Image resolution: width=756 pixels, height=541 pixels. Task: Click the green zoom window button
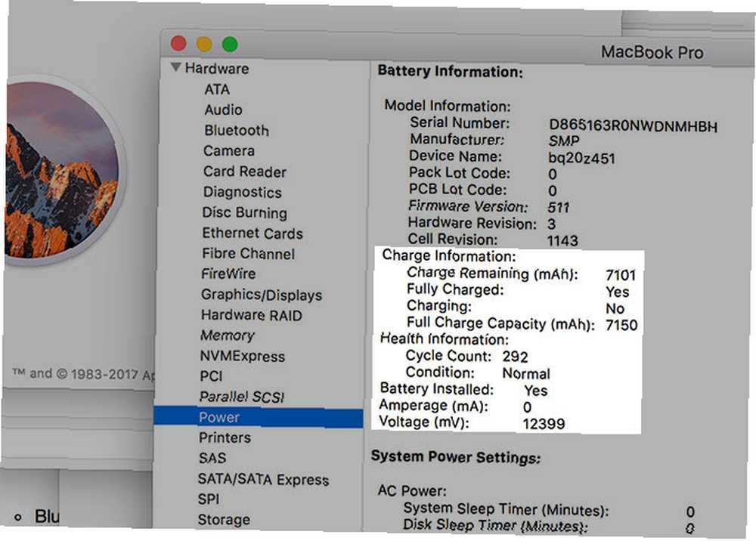point(230,45)
